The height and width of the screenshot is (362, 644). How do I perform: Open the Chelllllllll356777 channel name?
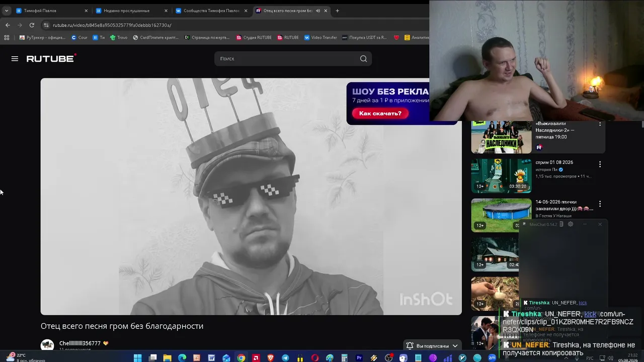pos(80,343)
